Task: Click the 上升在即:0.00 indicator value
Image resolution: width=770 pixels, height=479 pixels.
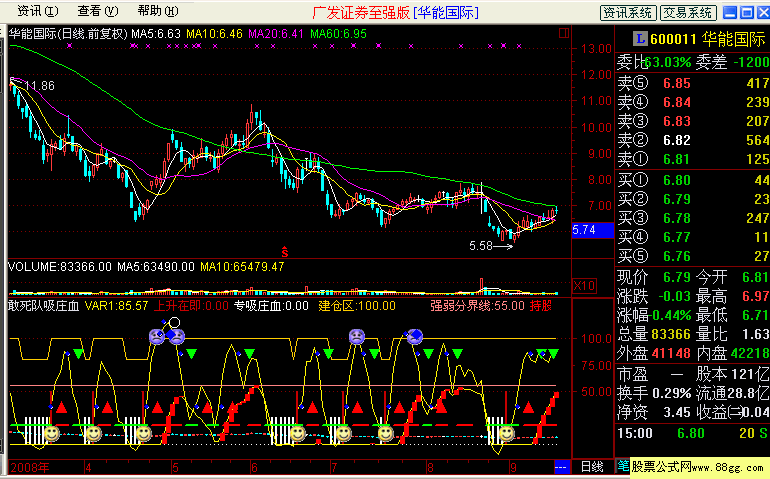Action: [x=191, y=306]
